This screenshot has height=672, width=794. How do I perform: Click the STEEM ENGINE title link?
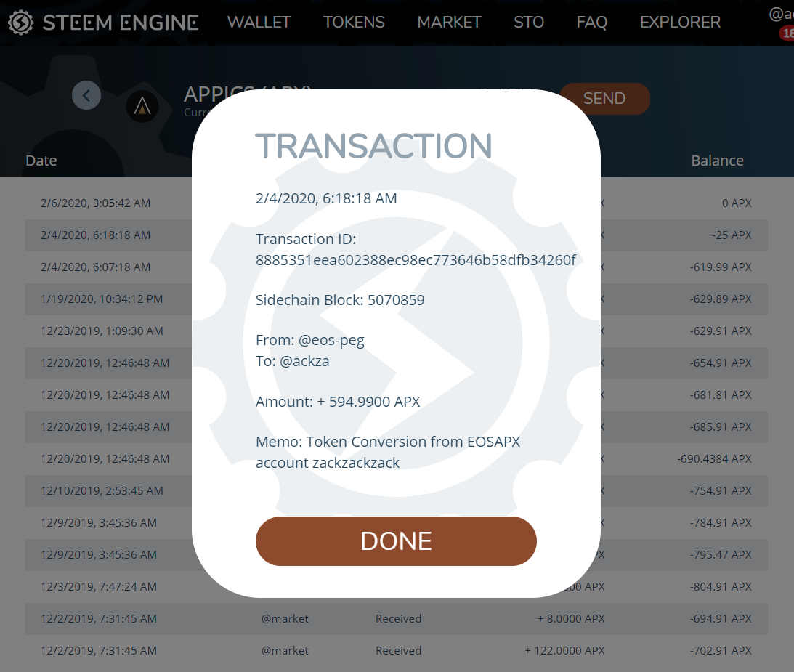point(121,23)
